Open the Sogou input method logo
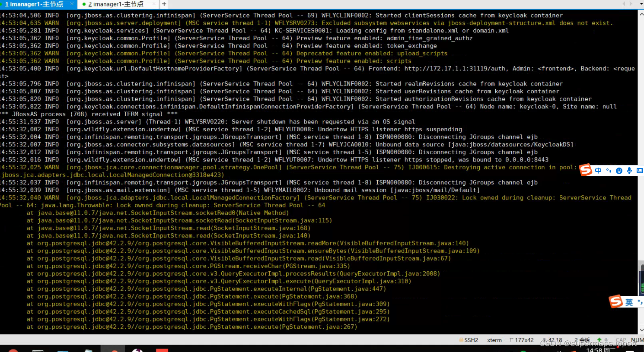 [586, 170]
